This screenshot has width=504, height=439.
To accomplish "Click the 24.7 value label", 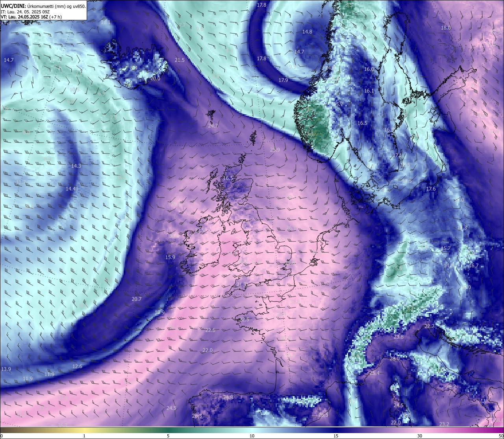I will 213,126.
